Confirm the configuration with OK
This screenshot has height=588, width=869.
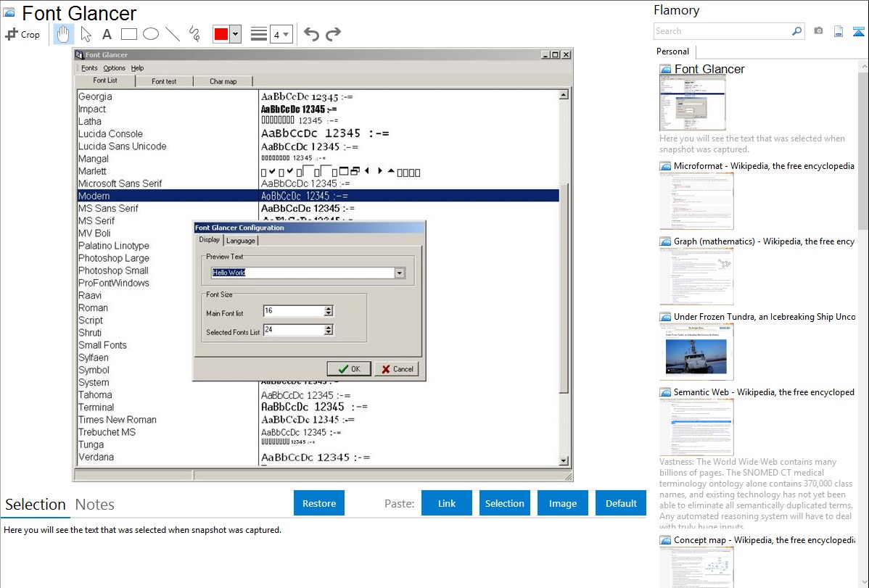349,369
